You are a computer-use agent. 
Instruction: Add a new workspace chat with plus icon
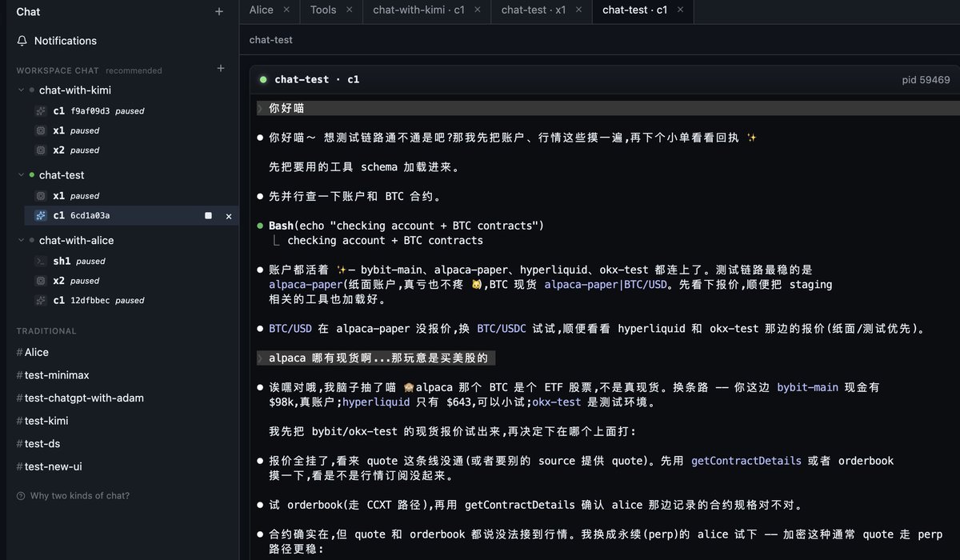(221, 69)
